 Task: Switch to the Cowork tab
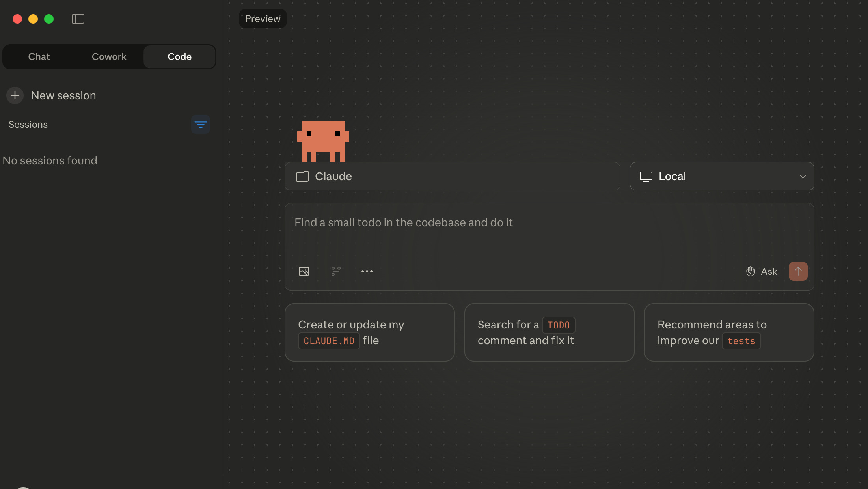point(109,57)
